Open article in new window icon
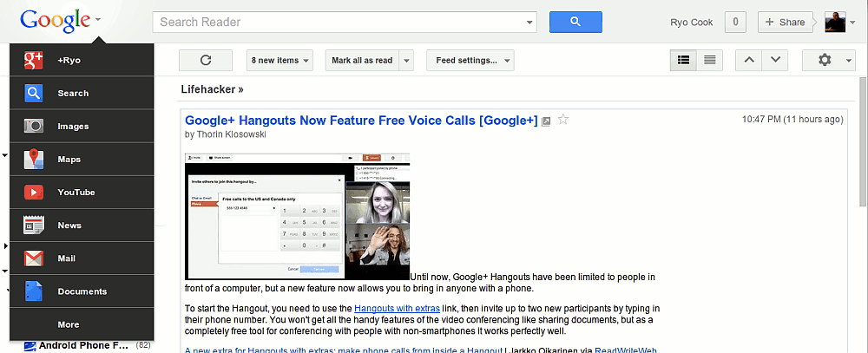The width and height of the screenshot is (868, 353). [546, 121]
